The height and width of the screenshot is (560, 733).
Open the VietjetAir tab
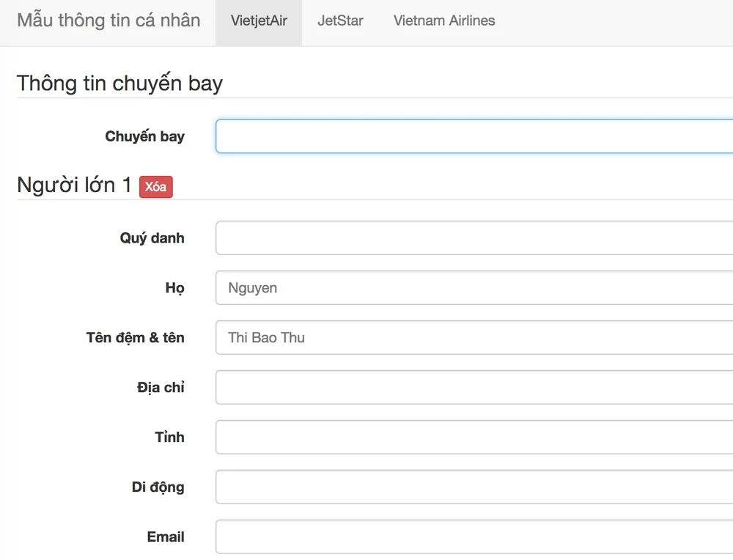coord(259,21)
